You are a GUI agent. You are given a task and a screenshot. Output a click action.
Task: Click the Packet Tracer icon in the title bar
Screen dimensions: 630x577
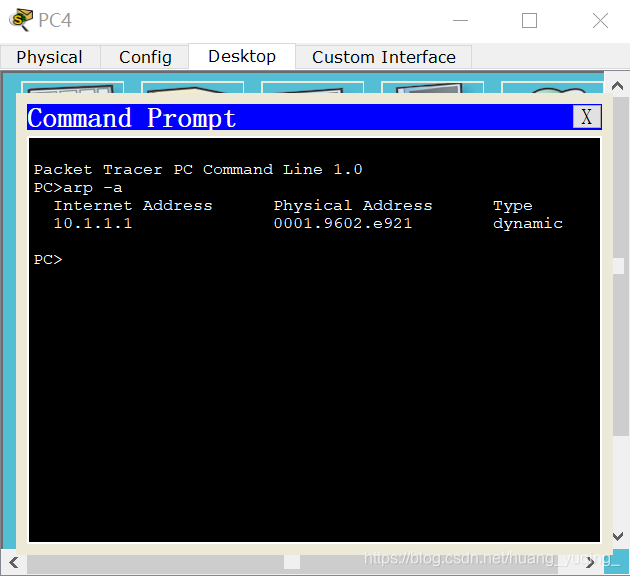(x=21, y=19)
